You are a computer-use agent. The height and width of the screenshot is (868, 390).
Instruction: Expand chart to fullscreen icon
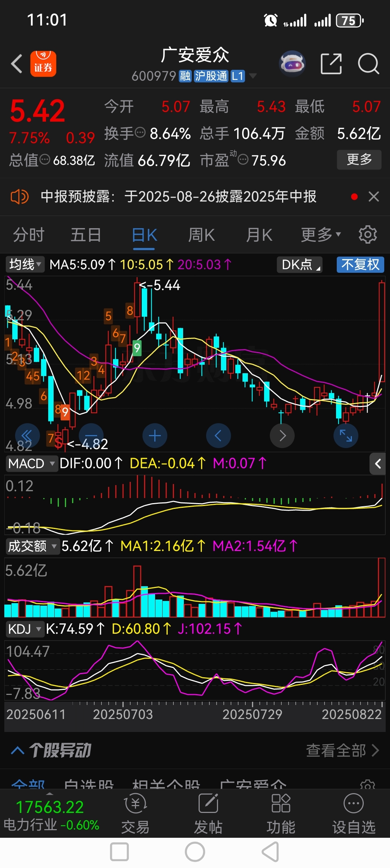coord(346,436)
